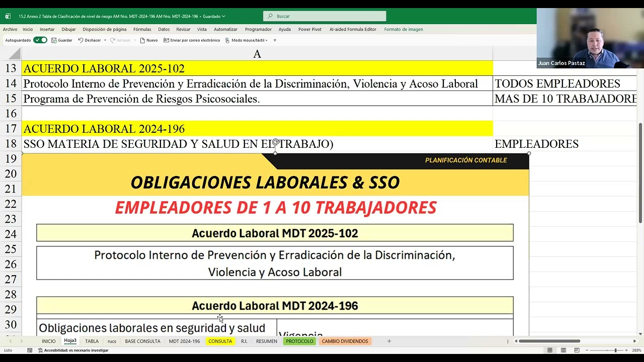Open the Vista ribbon tab
644x362 pixels.
[202, 29]
